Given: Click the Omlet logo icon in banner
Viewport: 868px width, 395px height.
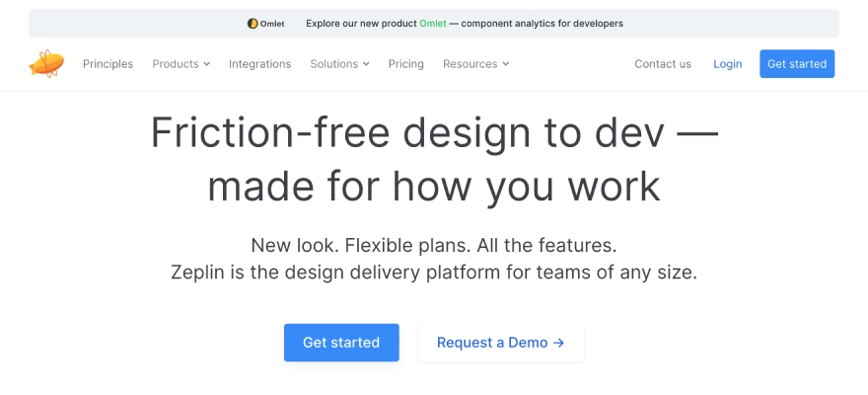Looking at the screenshot, I should (253, 24).
